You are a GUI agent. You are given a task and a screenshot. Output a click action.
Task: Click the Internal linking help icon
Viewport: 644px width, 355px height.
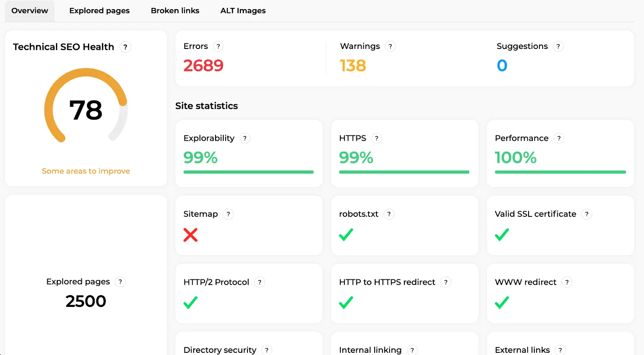[412, 350]
